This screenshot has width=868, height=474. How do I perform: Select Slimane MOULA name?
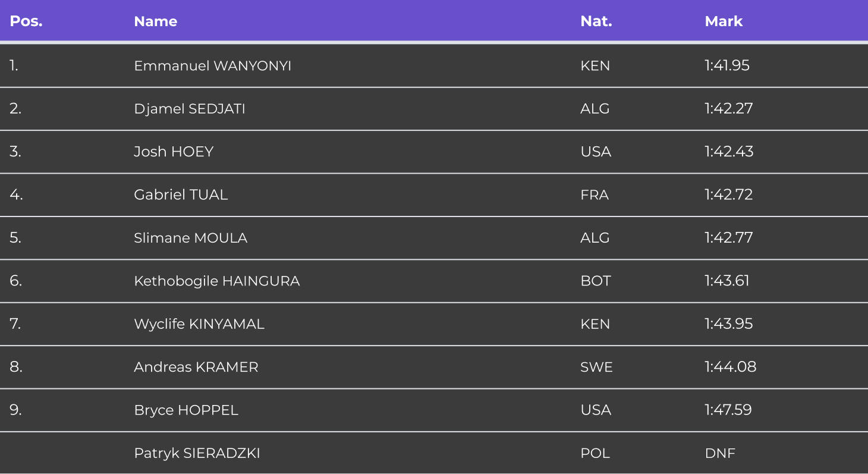coord(191,238)
